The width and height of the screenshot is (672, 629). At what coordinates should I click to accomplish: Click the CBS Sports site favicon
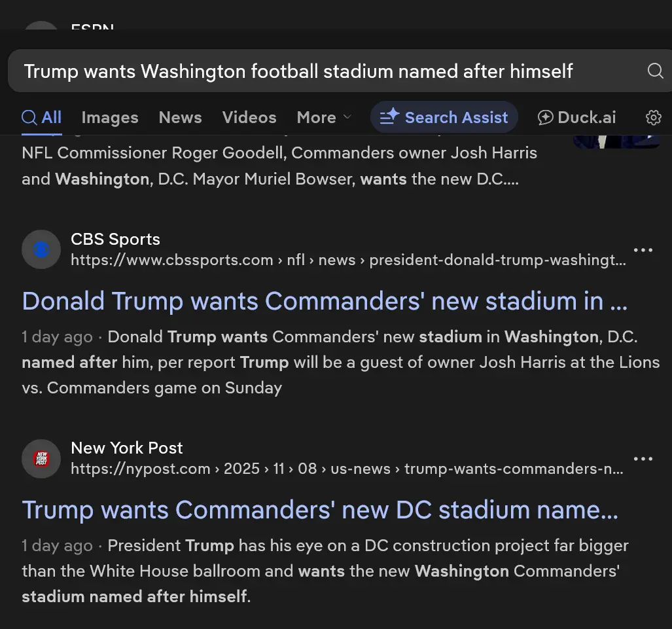(x=41, y=249)
